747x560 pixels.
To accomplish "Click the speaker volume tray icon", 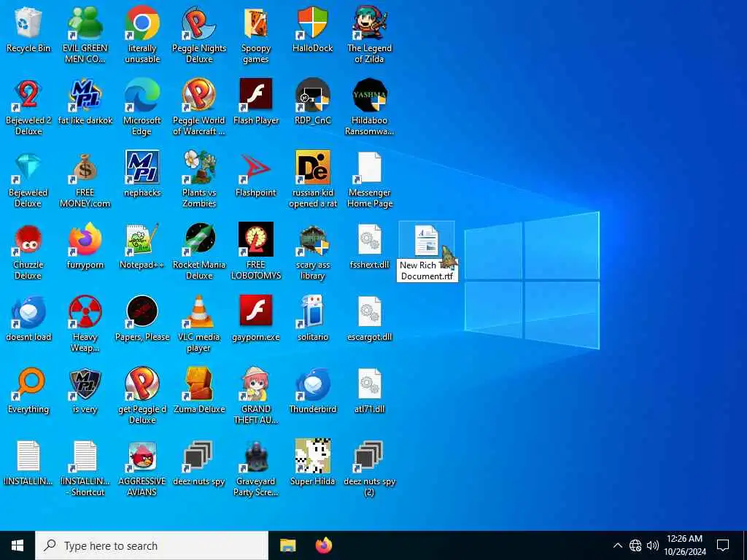I will coord(653,545).
